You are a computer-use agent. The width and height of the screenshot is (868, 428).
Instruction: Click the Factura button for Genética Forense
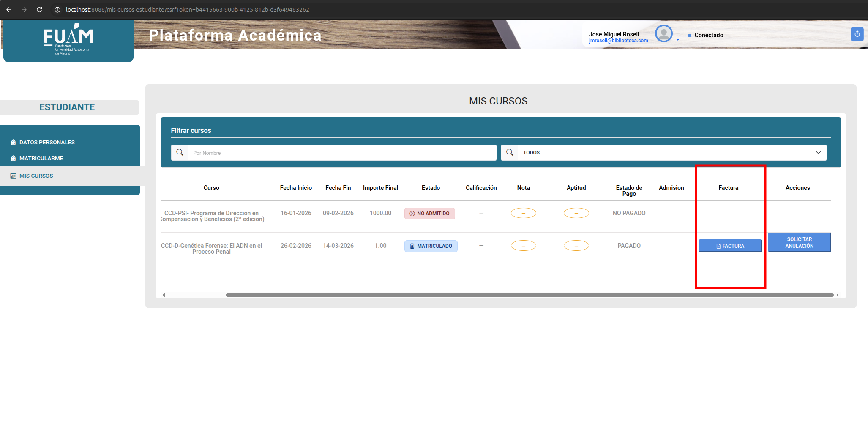tap(730, 246)
